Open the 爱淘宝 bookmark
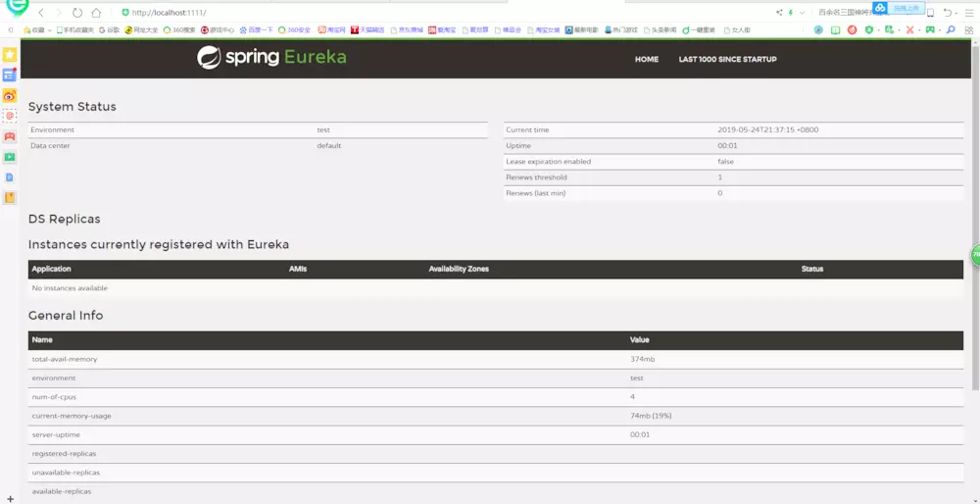 (x=442, y=29)
